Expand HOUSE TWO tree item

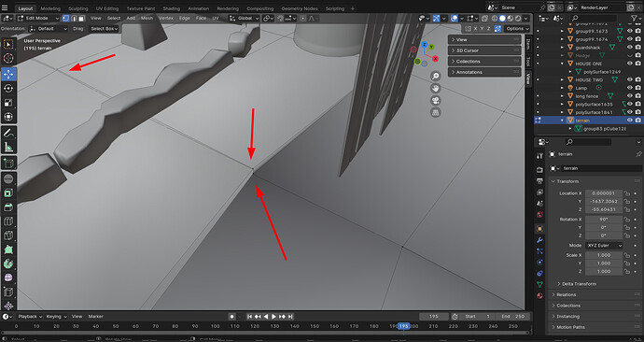[x=562, y=79]
